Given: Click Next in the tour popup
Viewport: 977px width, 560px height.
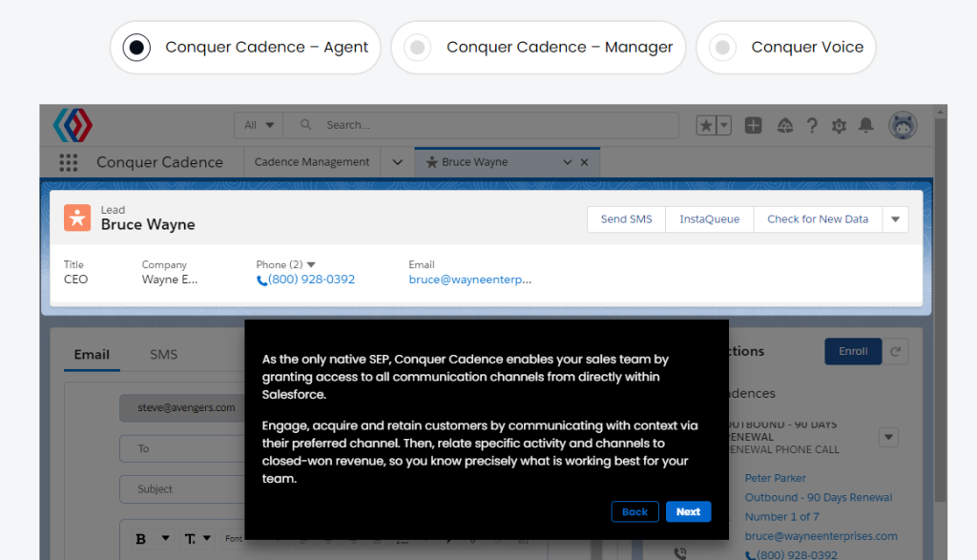Looking at the screenshot, I should pos(689,512).
